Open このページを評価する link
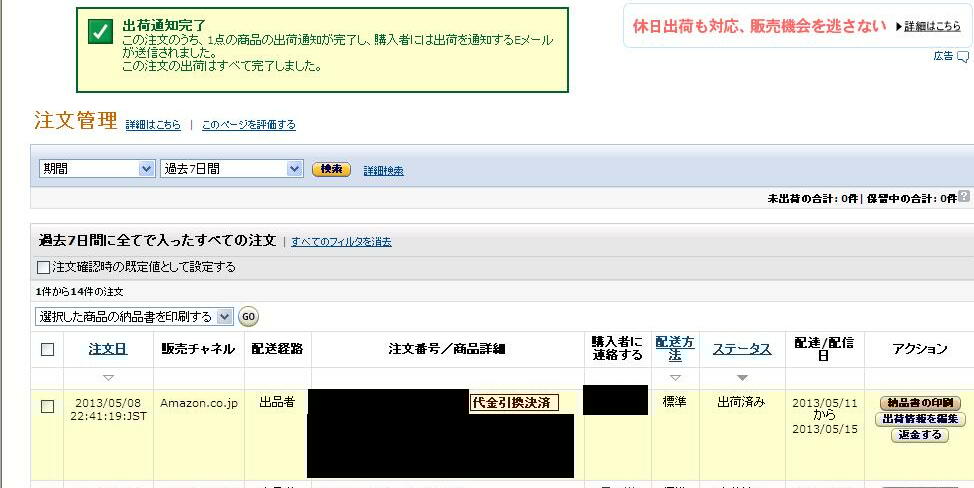This screenshot has width=974, height=488. 248,125
